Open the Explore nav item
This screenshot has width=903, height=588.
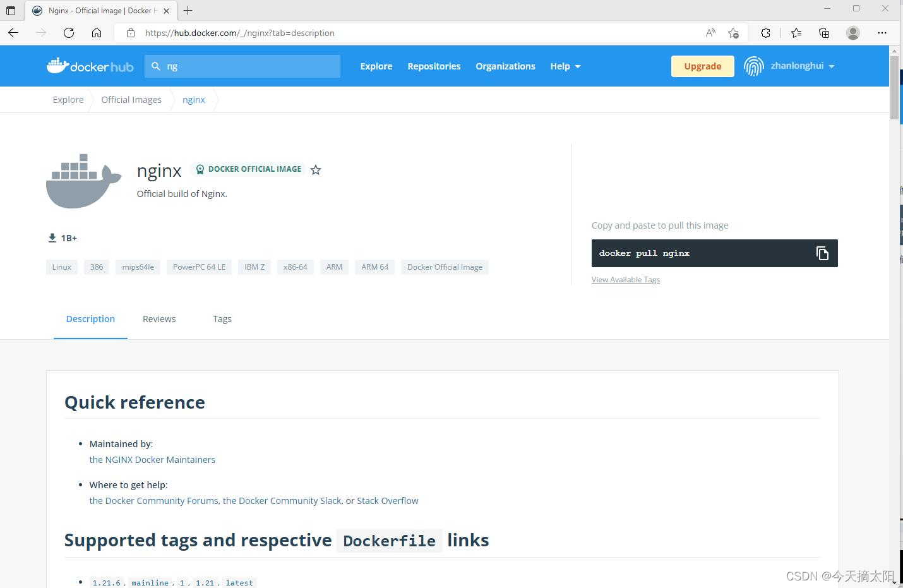tap(376, 66)
